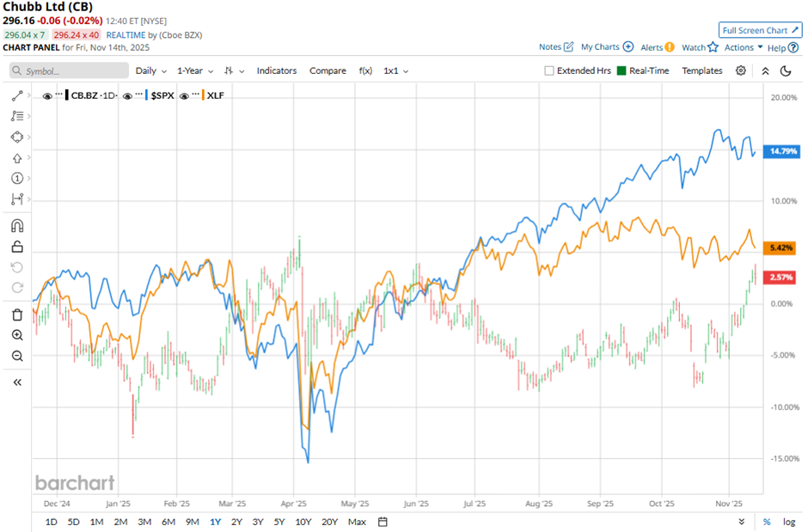Open the 1-Year period dropdown

[x=195, y=71]
